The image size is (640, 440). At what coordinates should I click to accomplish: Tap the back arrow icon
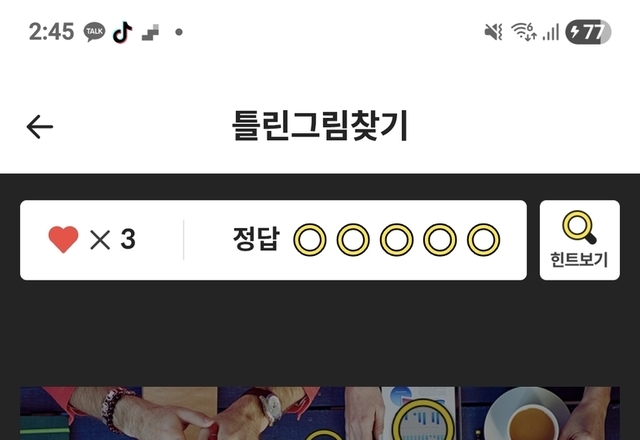[x=40, y=127]
